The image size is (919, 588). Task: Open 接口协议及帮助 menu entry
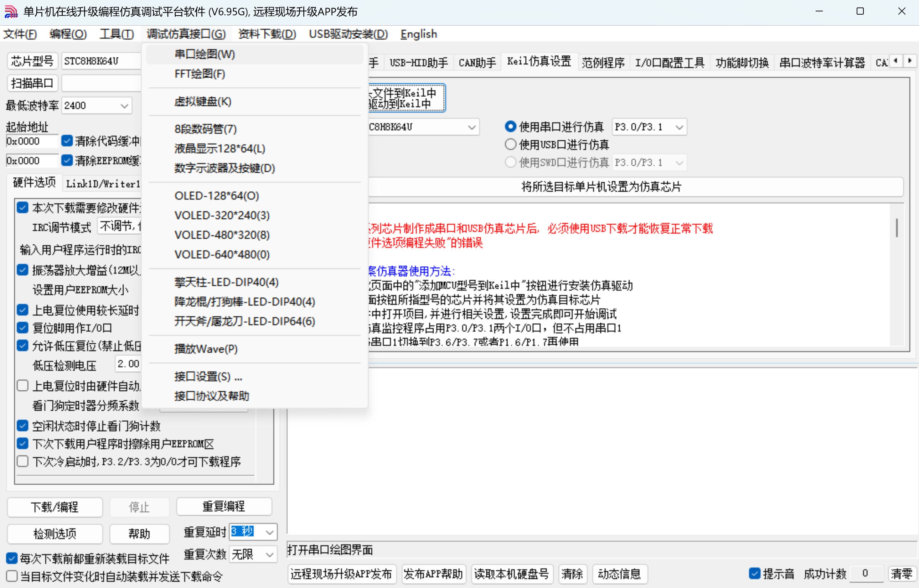tap(254, 396)
